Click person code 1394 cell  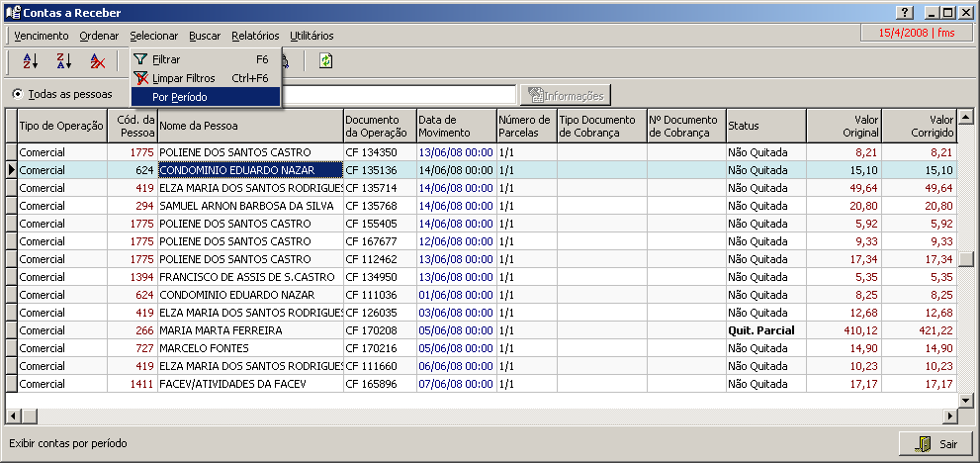133,277
